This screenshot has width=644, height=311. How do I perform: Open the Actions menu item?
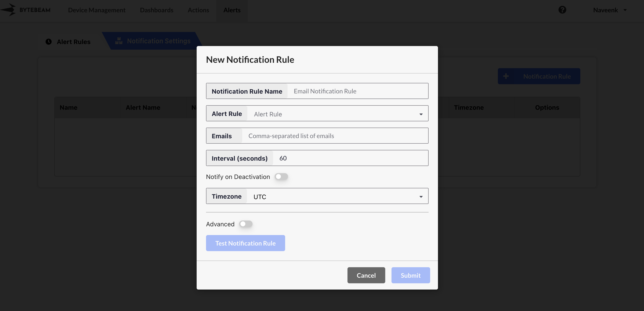tap(198, 10)
